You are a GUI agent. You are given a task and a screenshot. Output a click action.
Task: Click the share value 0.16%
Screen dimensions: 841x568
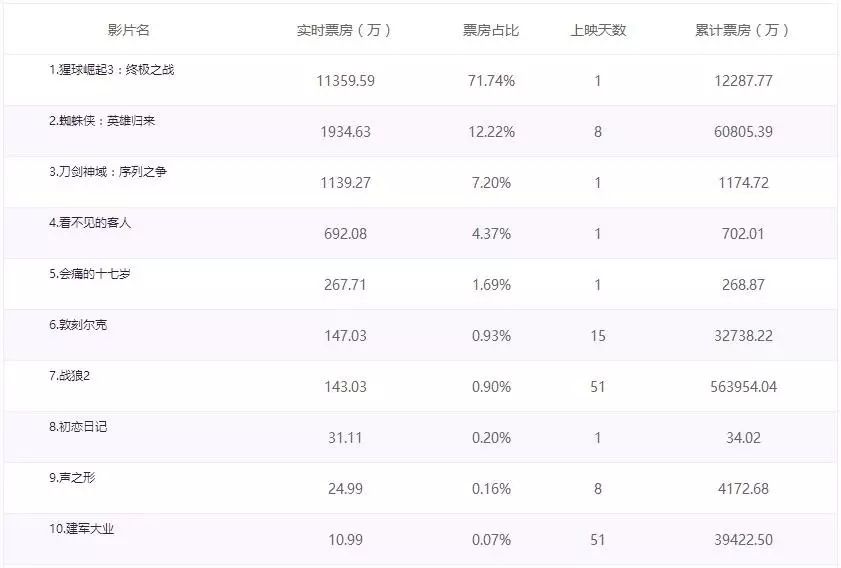(x=491, y=489)
